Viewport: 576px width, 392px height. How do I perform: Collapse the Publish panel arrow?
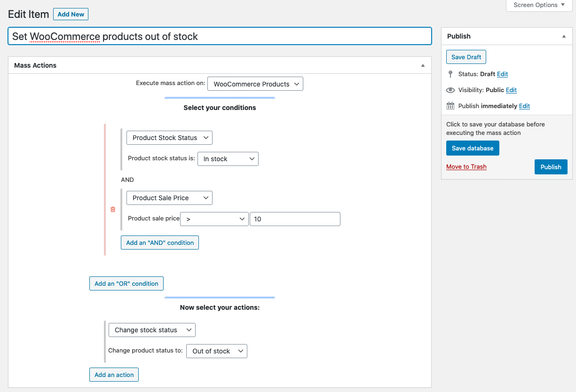click(564, 36)
